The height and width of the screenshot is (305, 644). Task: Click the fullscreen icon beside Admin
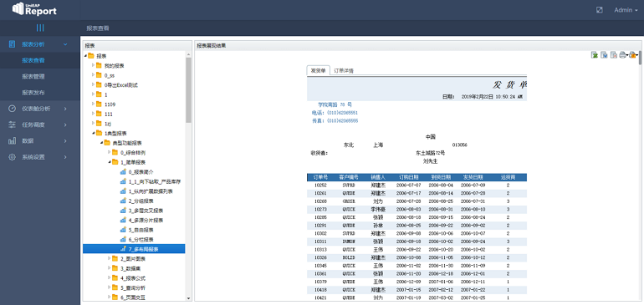coord(599,10)
